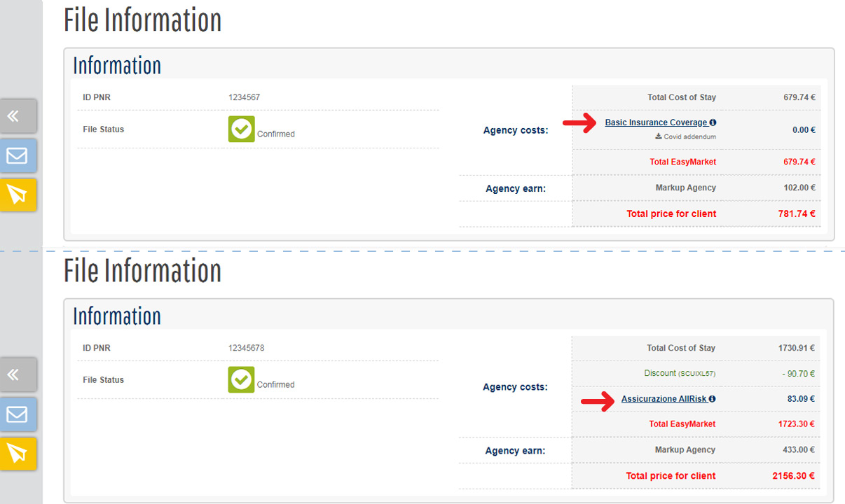Viewport: 845px width, 504px height.
Task: Open the Covid addendum text link
Action: click(689, 136)
